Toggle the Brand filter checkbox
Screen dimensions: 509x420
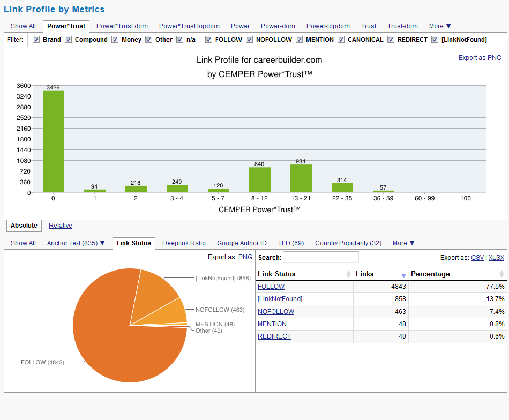[x=36, y=40]
